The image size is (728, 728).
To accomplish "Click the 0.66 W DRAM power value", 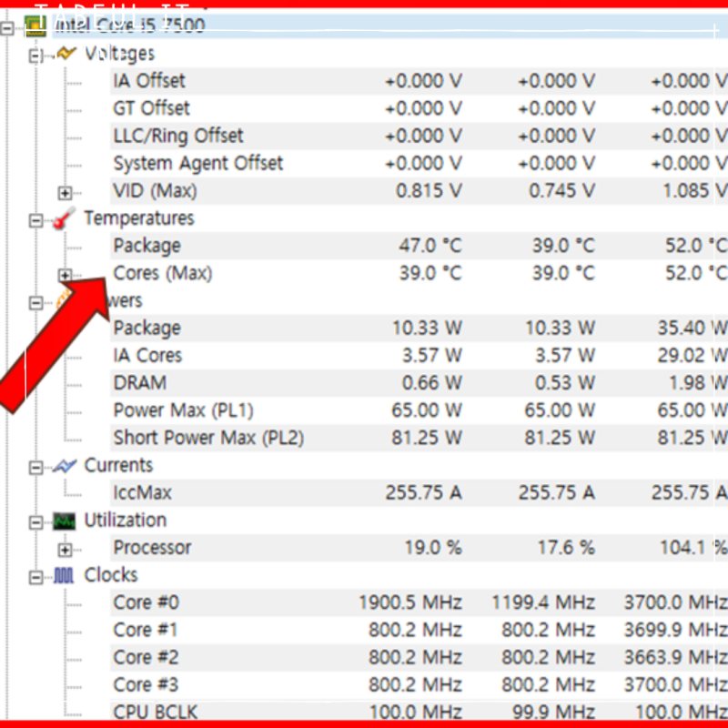I will [431, 382].
